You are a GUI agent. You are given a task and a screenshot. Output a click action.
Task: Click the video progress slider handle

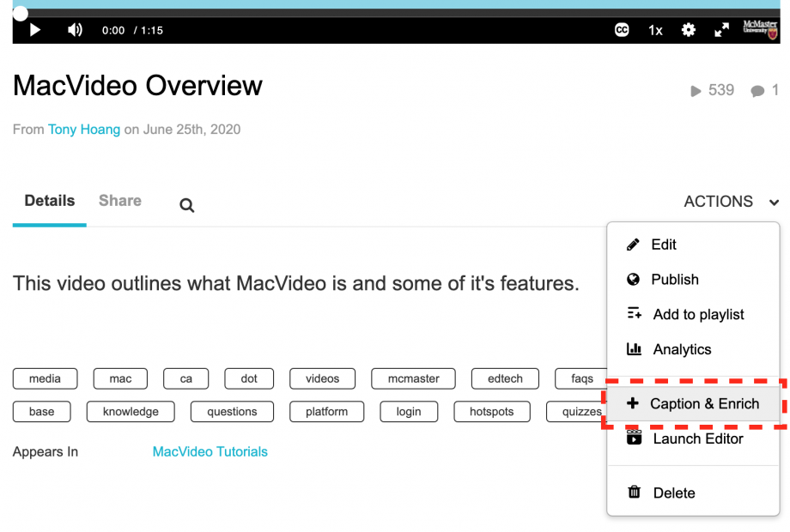pos(20,13)
